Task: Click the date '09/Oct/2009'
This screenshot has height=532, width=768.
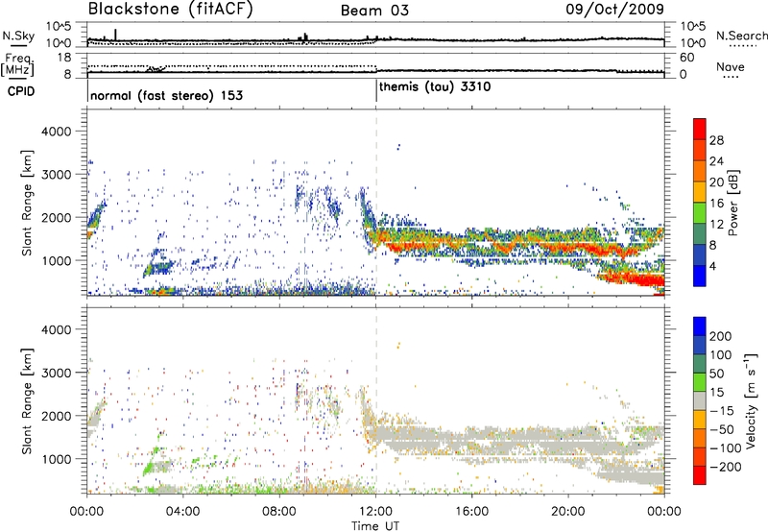Action: (x=614, y=10)
